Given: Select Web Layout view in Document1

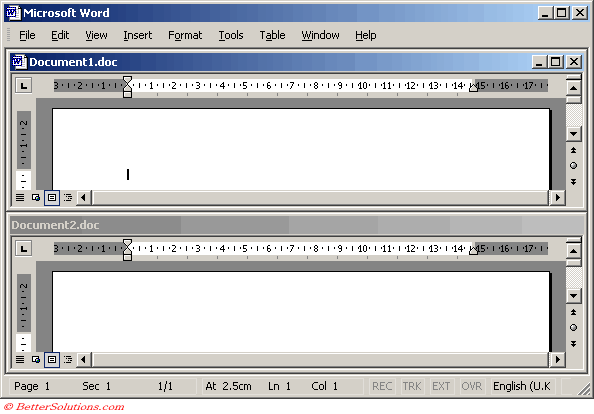Looking at the screenshot, I should (x=36, y=197).
